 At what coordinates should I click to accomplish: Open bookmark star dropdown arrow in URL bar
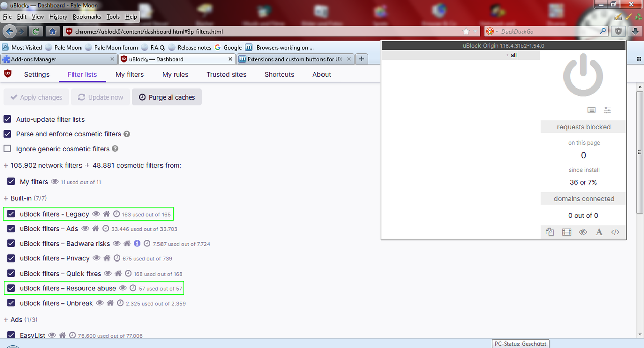(x=475, y=31)
